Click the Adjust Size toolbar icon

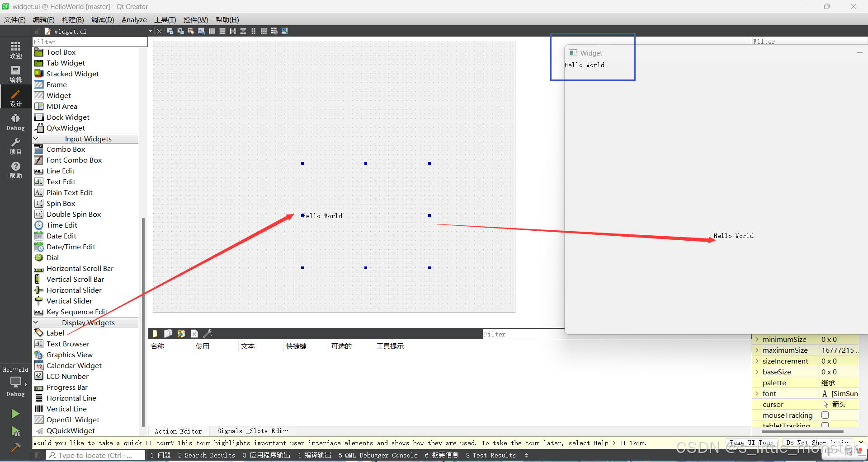click(x=285, y=31)
